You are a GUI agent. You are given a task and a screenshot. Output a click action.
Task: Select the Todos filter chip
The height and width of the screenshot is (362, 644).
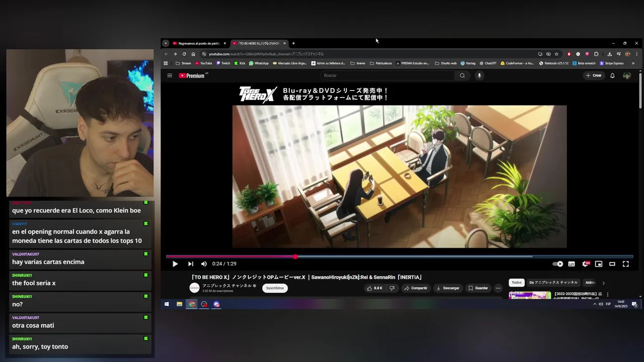coord(517,283)
